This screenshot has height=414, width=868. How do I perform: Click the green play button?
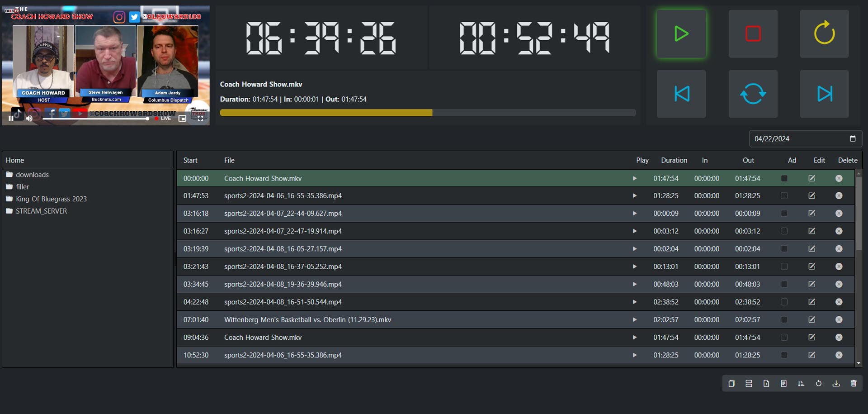coord(681,34)
